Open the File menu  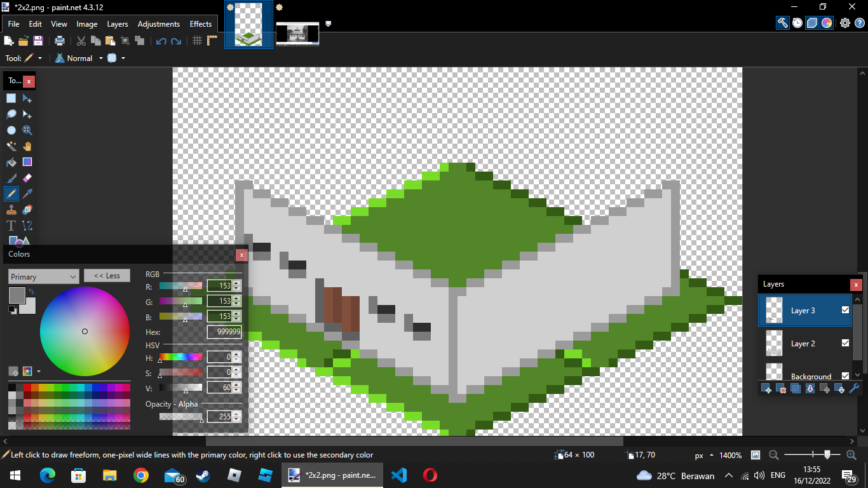13,24
